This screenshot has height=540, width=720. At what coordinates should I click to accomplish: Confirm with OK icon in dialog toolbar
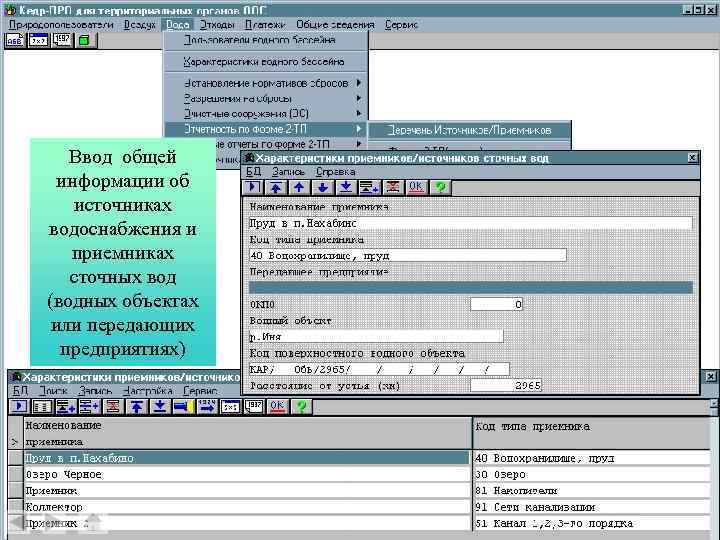click(416, 187)
